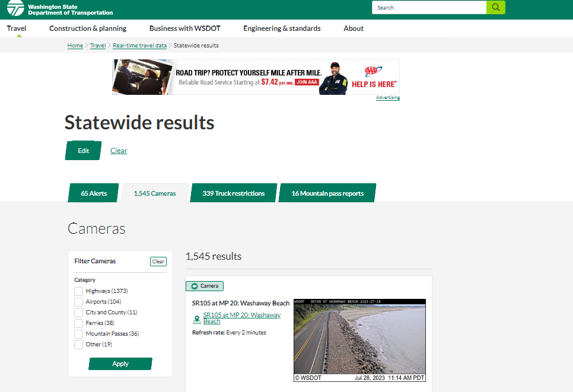The width and height of the screenshot is (573, 392).
Task: Click the map pin location icon
Action: [x=197, y=319]
